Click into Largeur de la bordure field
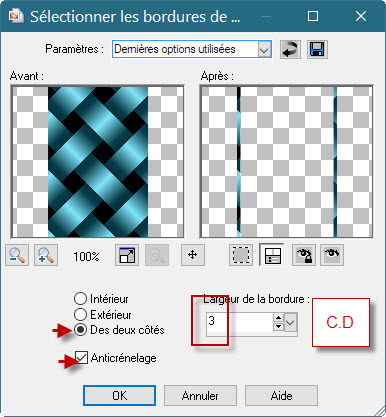386x417 pixels. (x=239, y=322)
